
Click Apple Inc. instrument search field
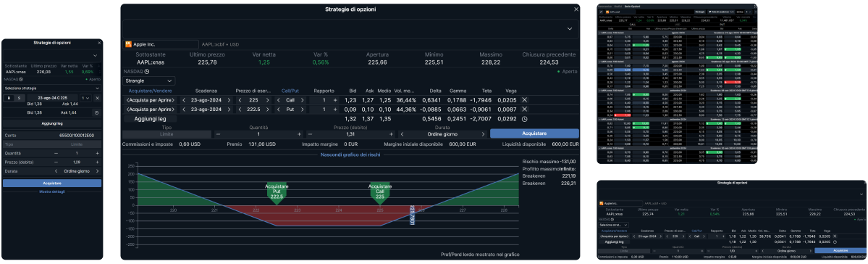tap(161, 44)
